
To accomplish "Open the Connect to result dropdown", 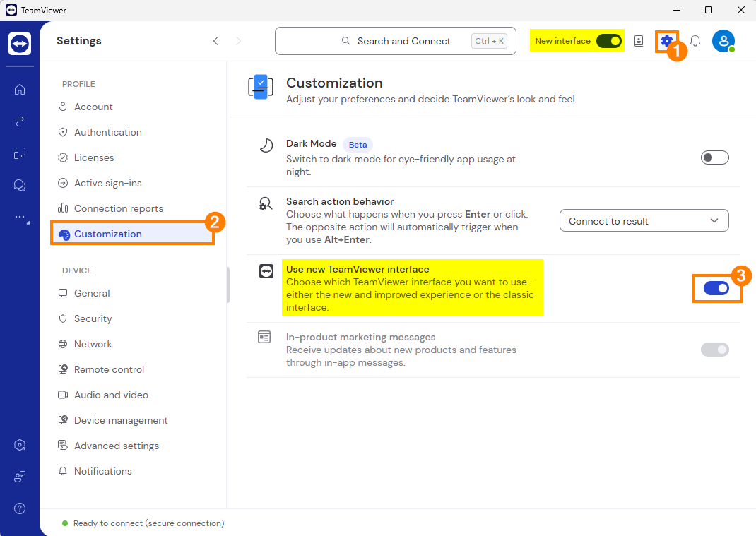I will pos(644,221).
